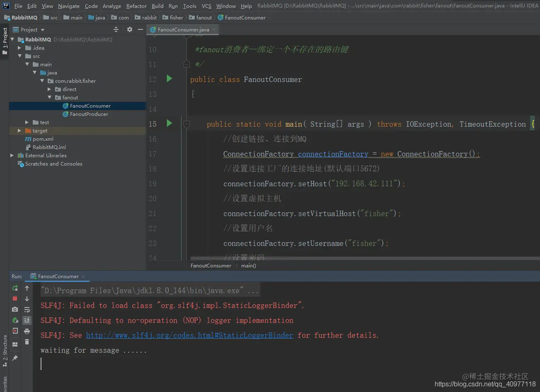
Task: Close the FanoutConsumer.java editor tab
Action: pyautogui.click(x=214, y=29)
